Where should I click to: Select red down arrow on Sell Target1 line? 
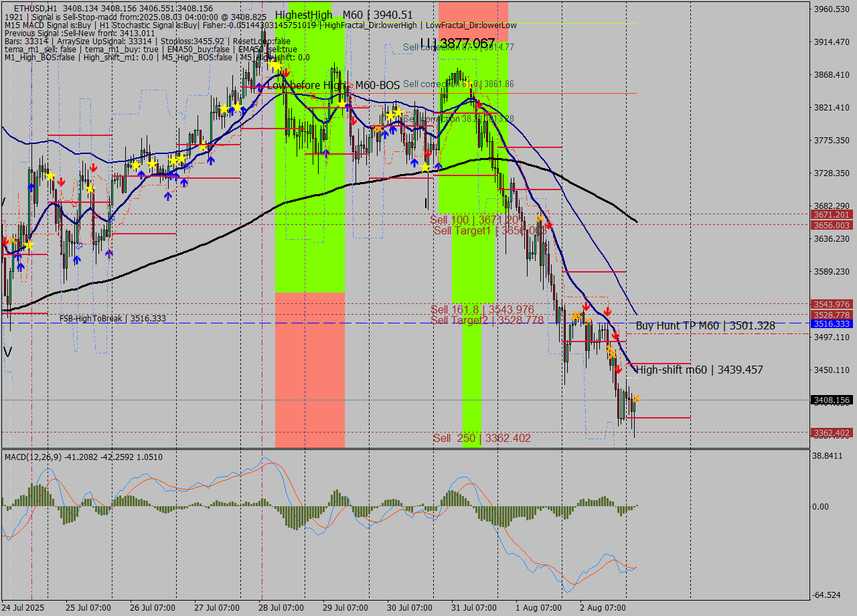point(549,226)
